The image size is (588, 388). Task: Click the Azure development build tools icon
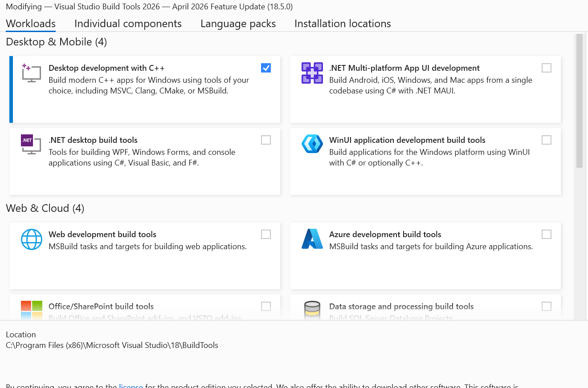(312, 239)
